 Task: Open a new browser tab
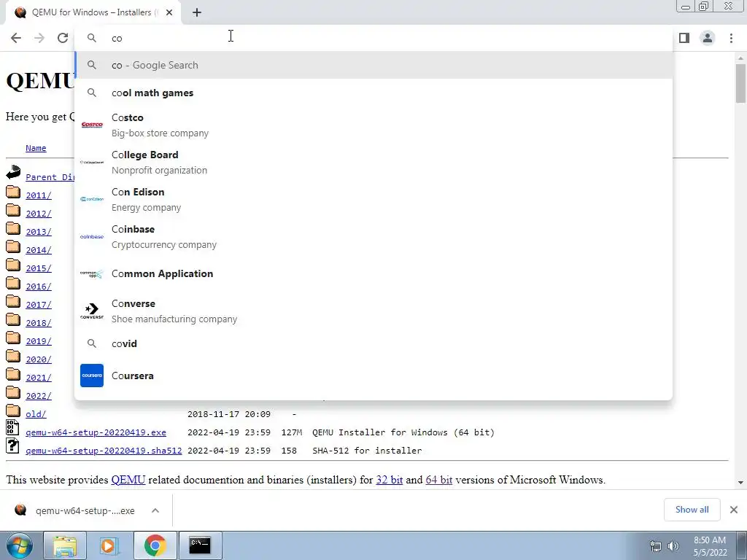(197, 12)
